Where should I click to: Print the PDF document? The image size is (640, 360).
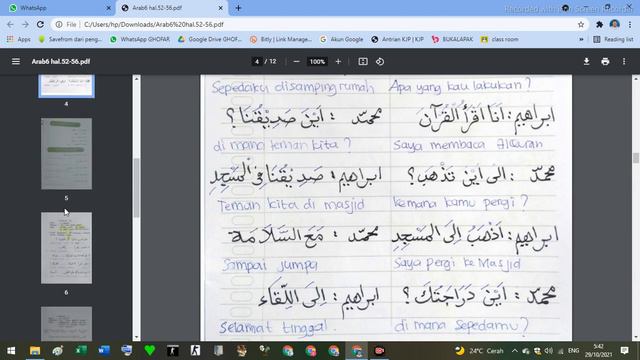(605, 62)
